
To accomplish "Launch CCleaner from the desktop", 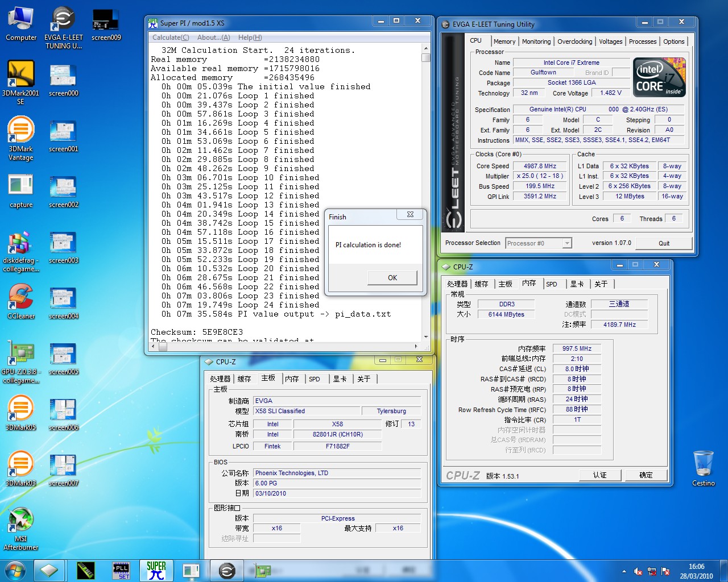I will click(x=21, y=301).
